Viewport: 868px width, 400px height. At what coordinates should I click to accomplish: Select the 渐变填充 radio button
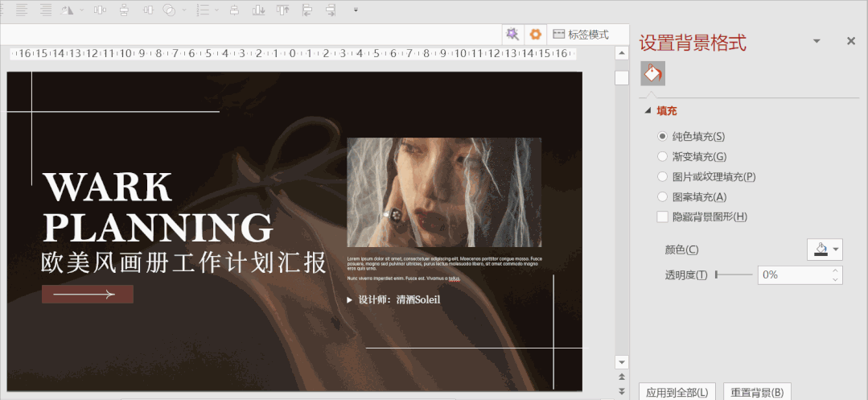(x=662, y=157)
